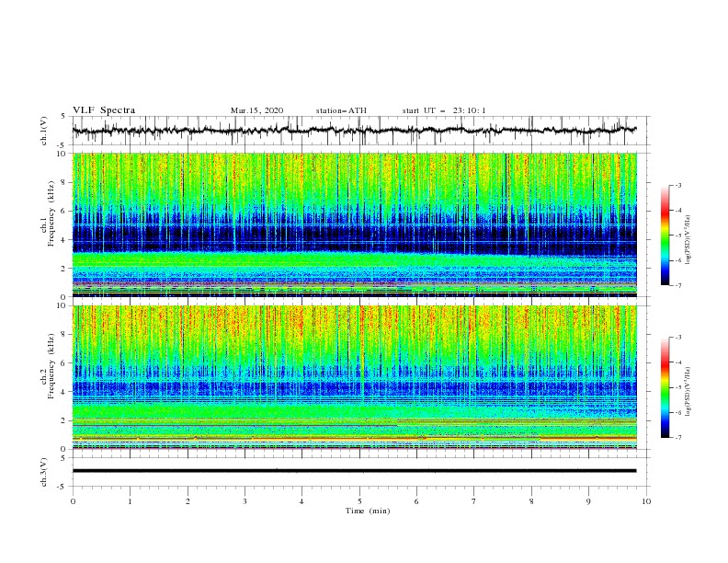Click the time axis tick label "1"

click(130, 501)
